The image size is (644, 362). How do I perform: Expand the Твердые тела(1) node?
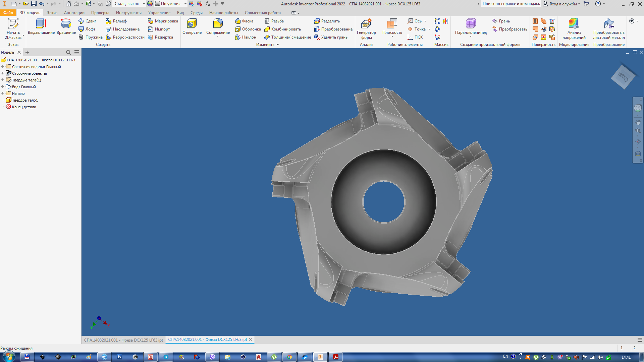pyautogui.click(x=3, y=80)
